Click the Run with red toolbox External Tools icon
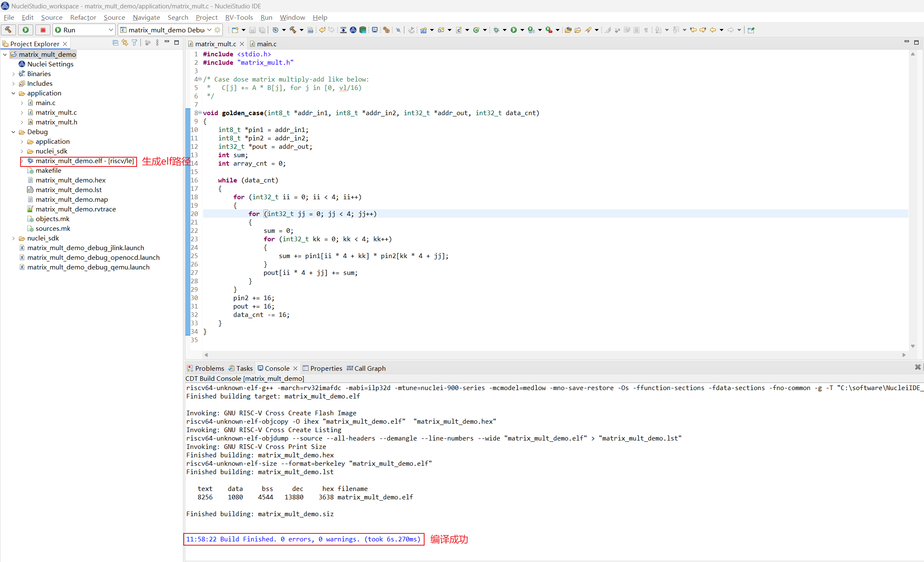The image size is (924, 562). (x=549, y=30)
